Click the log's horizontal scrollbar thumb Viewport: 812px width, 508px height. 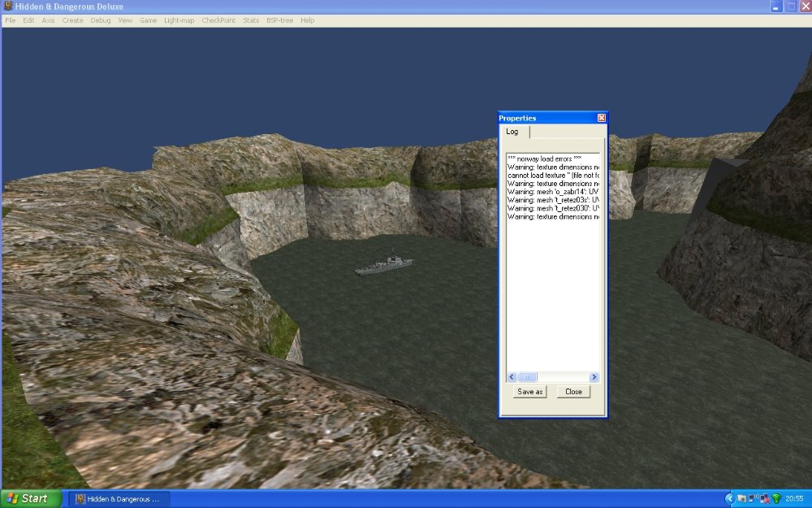coord(527,377)
